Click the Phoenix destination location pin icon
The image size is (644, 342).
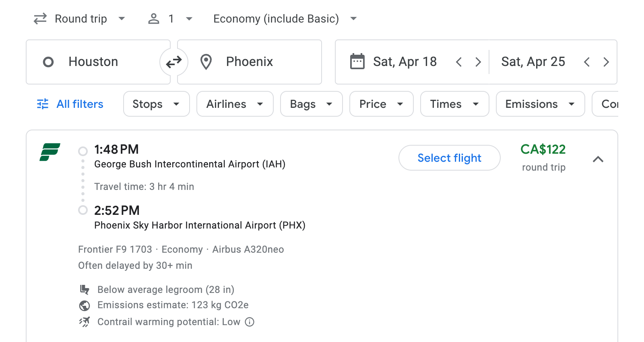point(206,62)
